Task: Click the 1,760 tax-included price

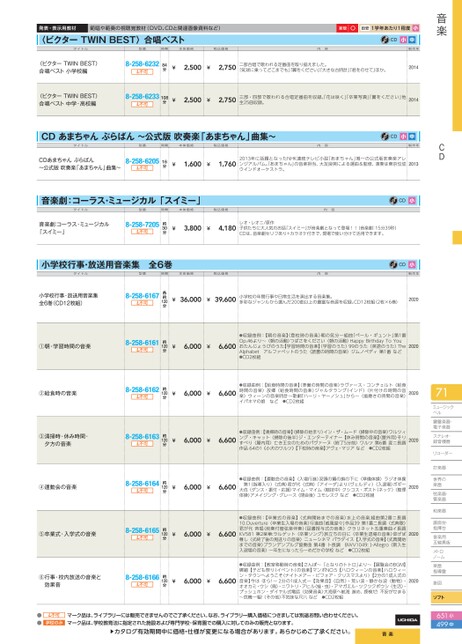Action: tap(227, 164)
